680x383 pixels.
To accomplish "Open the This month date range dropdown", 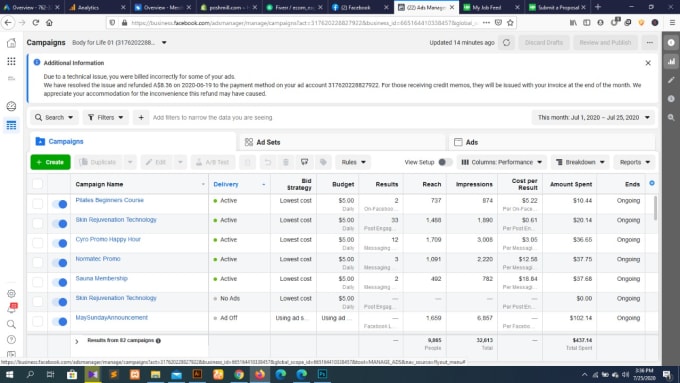I will point(594,118).
